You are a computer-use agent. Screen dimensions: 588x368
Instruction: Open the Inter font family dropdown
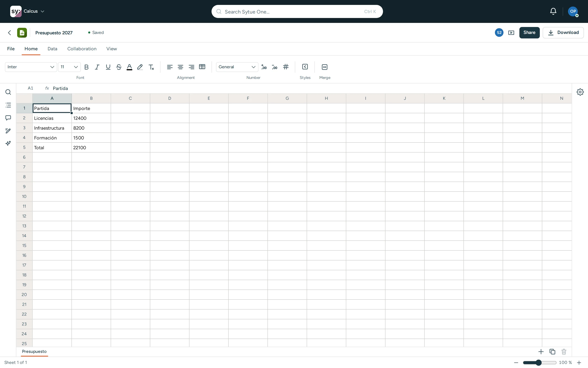point(31,67)
